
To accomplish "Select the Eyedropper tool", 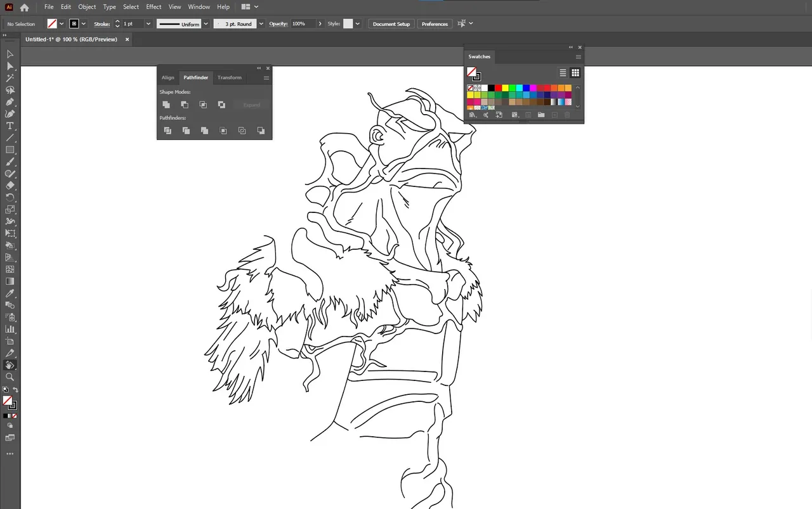I will click(x=10, y=293).
